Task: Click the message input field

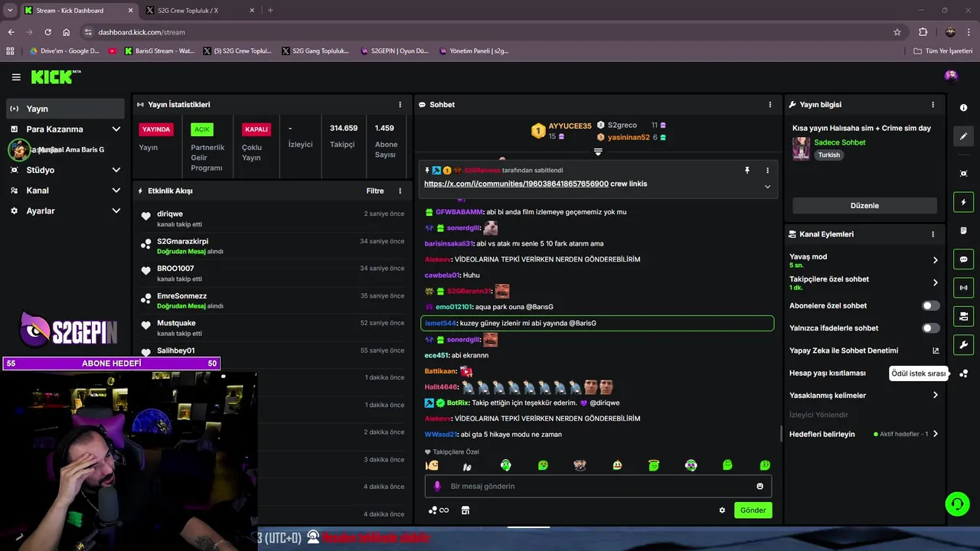Action: coord(598,486)
